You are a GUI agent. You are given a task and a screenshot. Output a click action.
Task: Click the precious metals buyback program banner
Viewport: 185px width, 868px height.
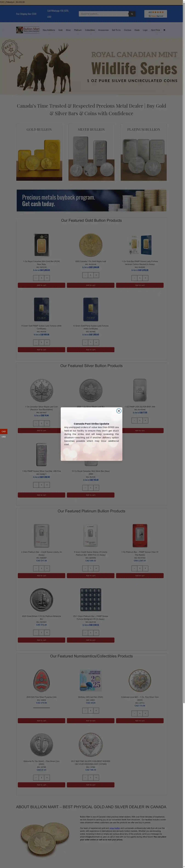91,200
